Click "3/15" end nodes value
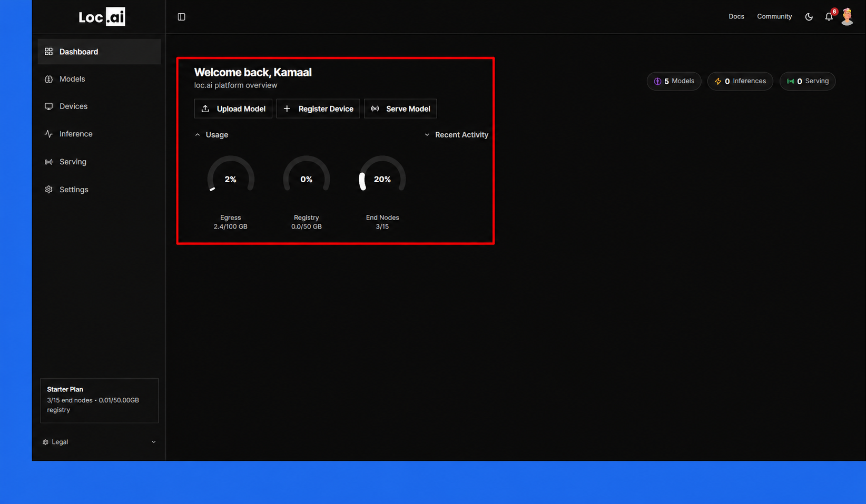Screen dimensions: 866x504 tap(382, 226)
